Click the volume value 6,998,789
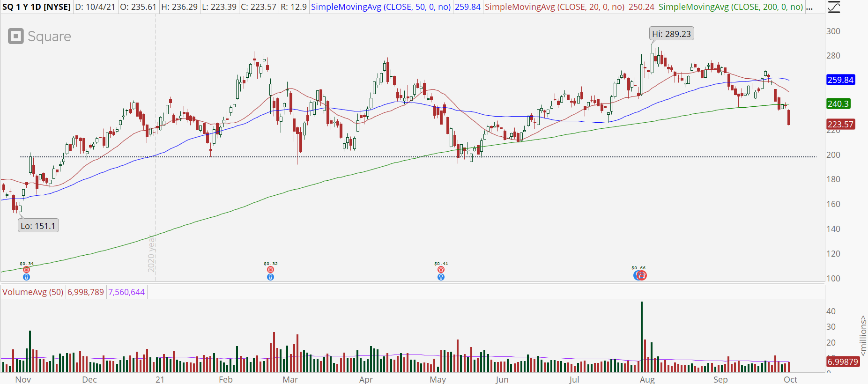The image size is (868, 384). click(86, 292)
